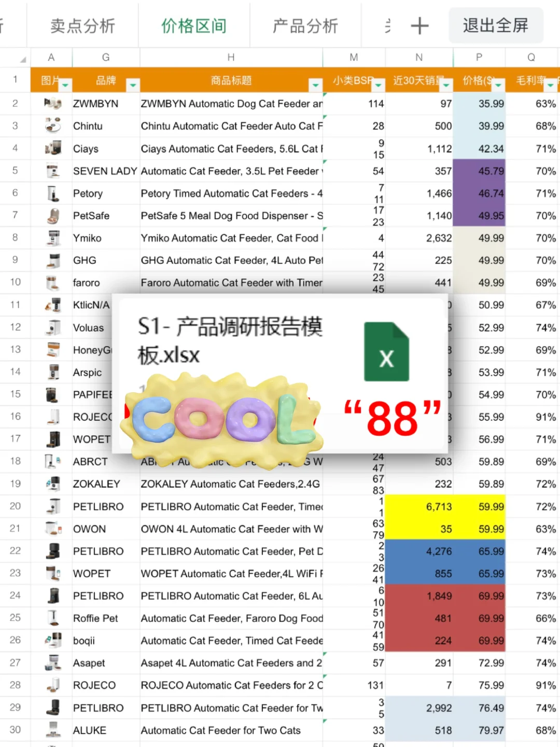Select the 商品标题 header cell

tap(231, 80)
